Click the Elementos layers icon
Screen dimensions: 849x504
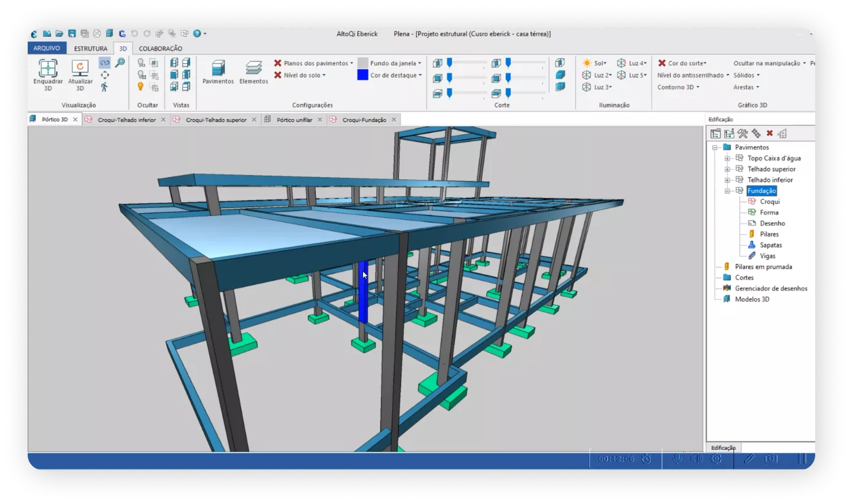tap(253, 69)
